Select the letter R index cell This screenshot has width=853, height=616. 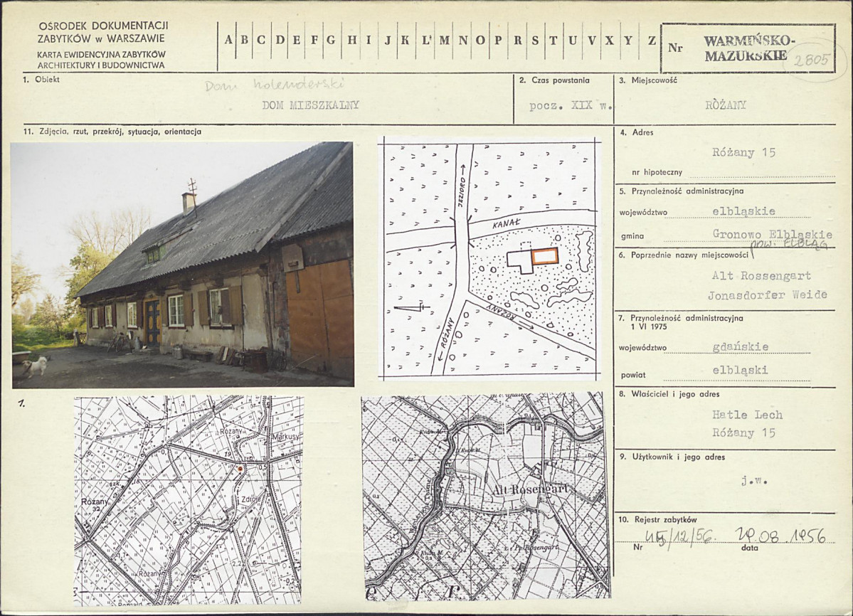(x=517, y=41)
